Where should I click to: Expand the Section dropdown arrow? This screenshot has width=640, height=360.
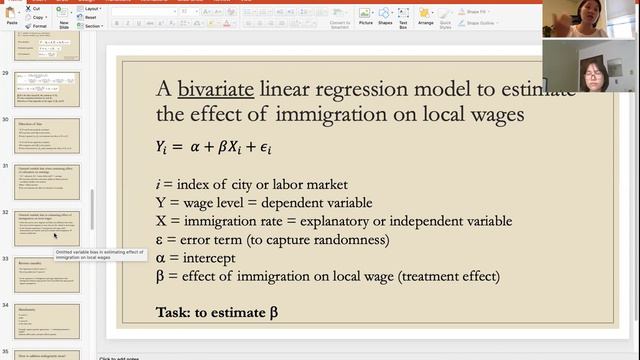[102, 26]
